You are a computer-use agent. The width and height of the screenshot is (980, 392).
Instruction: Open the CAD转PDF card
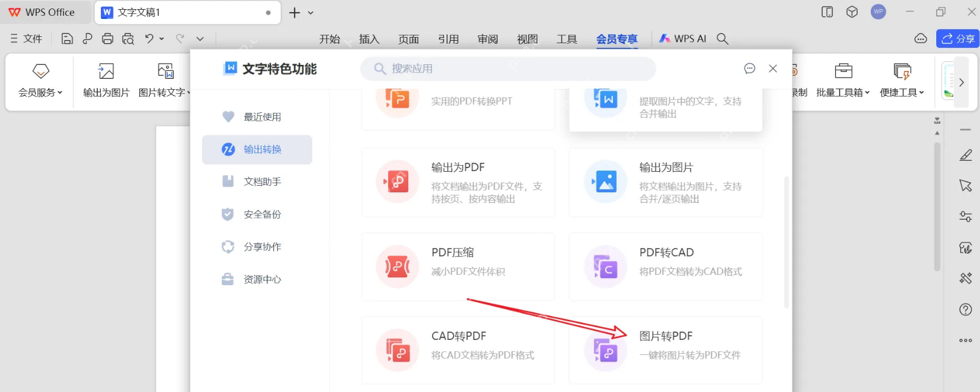(x=458, y=350)
